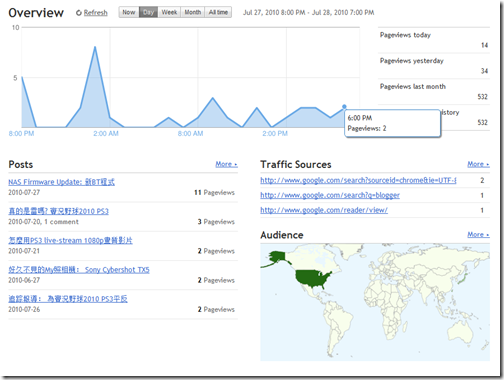This screenshot has height=380, width=504.
Task: Click the 2010-06-27 post date
Action: 24,280
